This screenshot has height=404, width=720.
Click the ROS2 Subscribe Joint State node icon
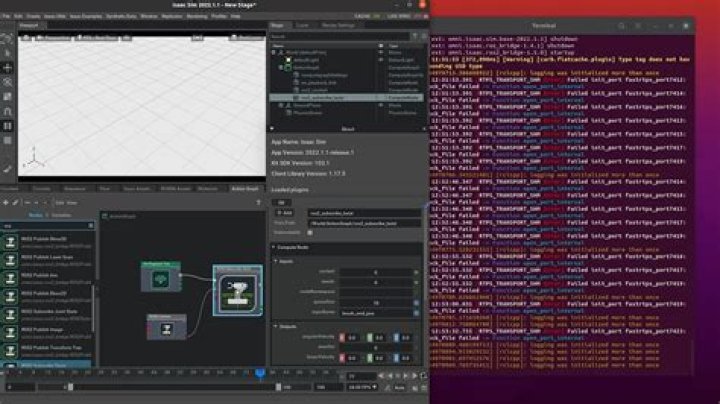coord(10,312)
